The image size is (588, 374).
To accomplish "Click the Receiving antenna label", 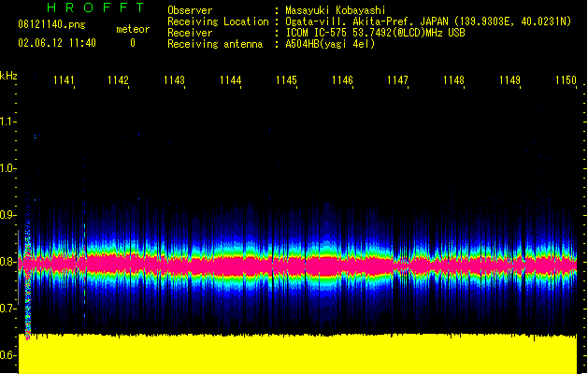I will tap(215, 44).
